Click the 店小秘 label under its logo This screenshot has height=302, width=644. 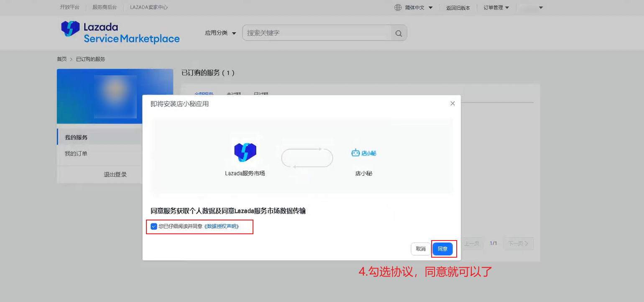tap(363, 173)
